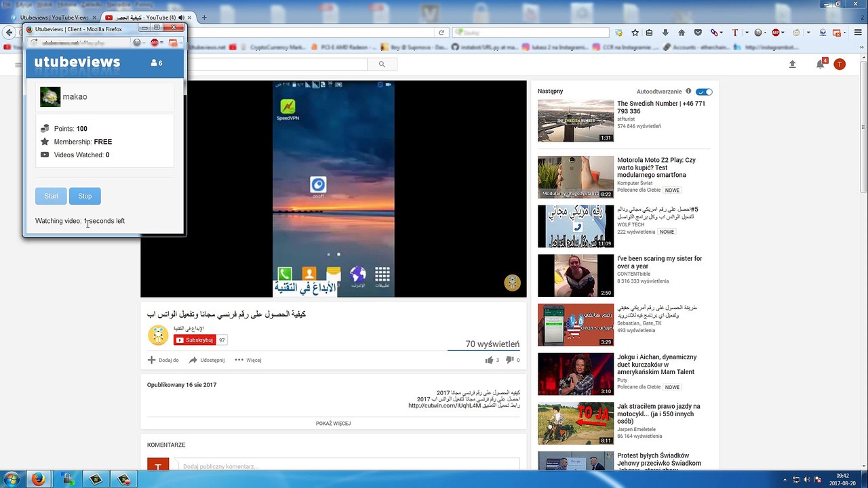Open the Downloads arrow in the toolbar
The width and height of the screenshot is (868, 488).
point(665,33)
